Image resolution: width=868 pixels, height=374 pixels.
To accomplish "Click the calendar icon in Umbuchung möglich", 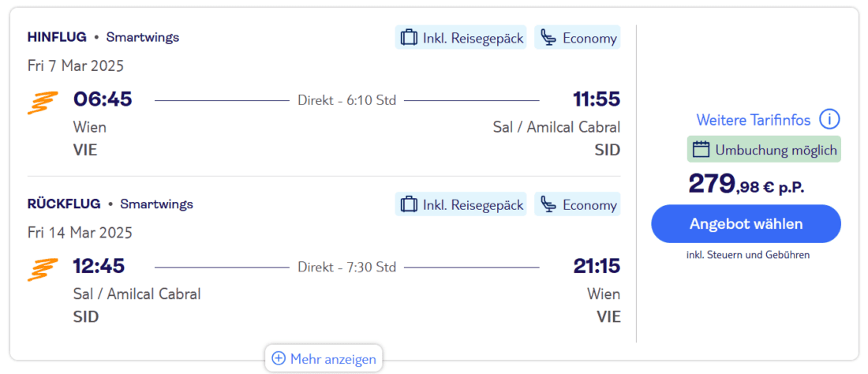I will coord(701,149).
